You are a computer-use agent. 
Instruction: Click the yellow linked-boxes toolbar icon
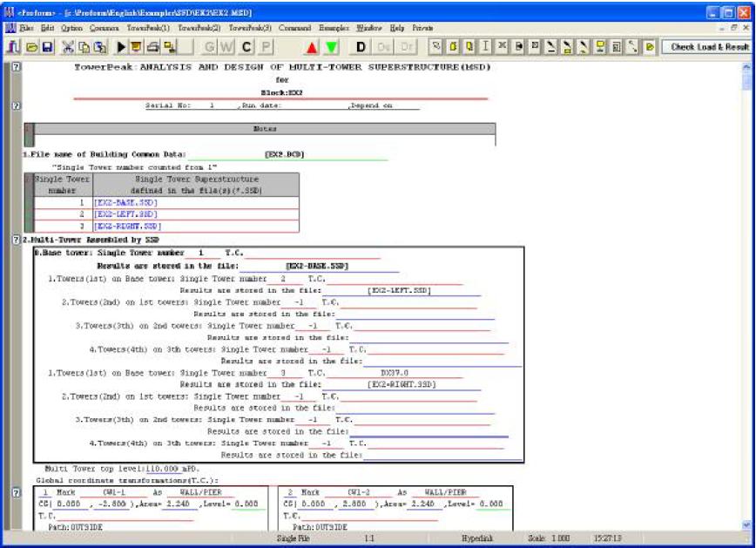169,47
